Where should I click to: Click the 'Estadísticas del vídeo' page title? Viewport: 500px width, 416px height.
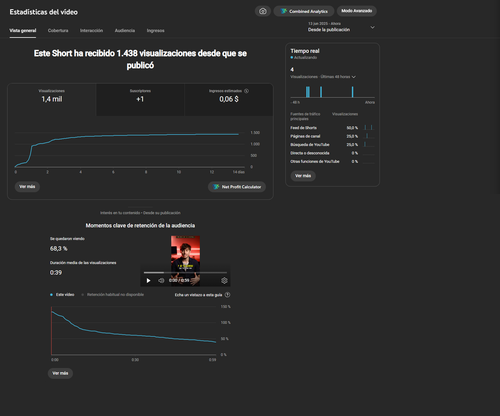pos(43,12)
